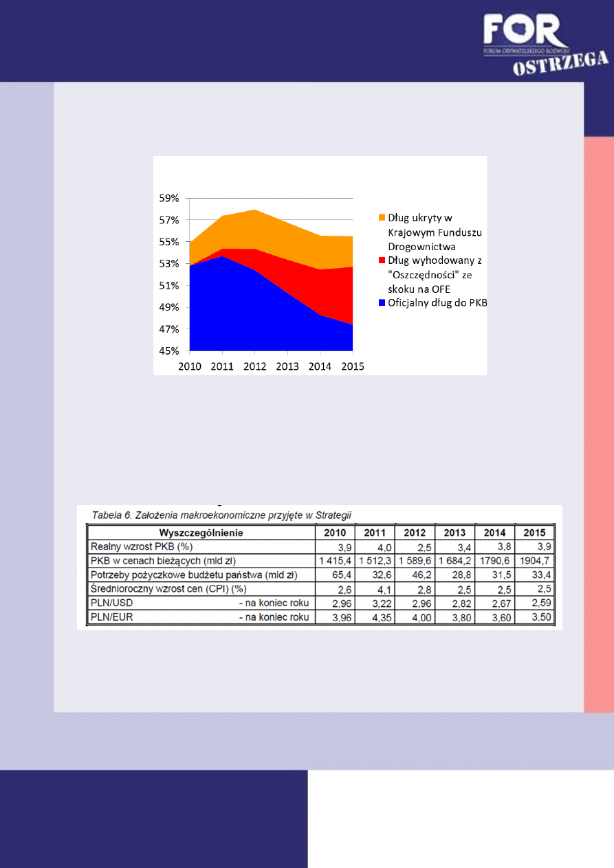Viewport: 614px width, 868px height.
Task: Click the 45% label on the chart axis
Action: click(169, 351)
